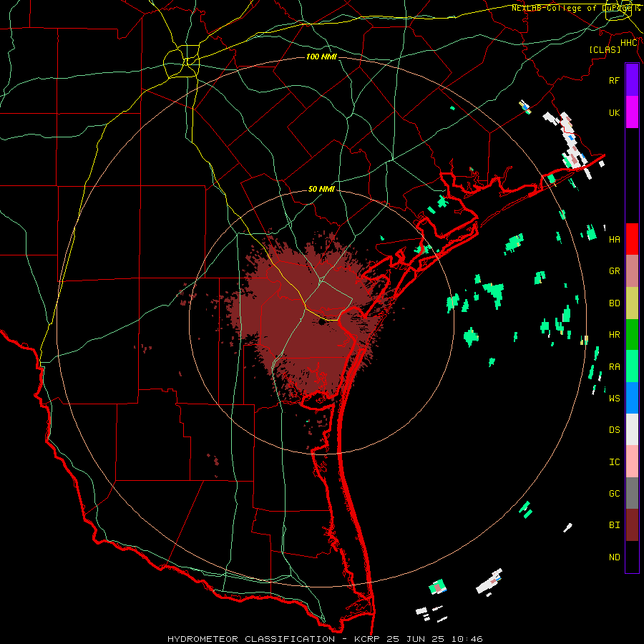Click the GC gray legend swatch

632,493
